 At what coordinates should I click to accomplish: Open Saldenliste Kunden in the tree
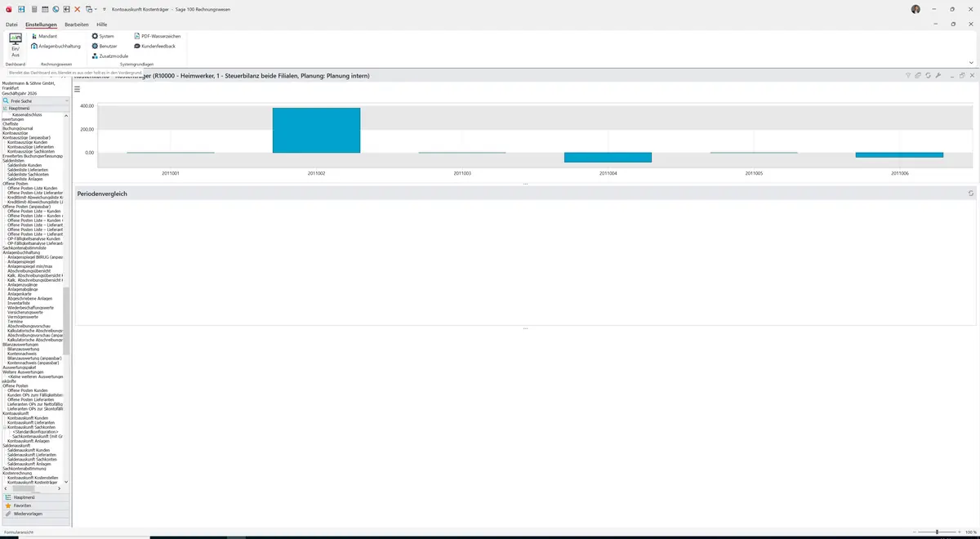coord(24,165)
